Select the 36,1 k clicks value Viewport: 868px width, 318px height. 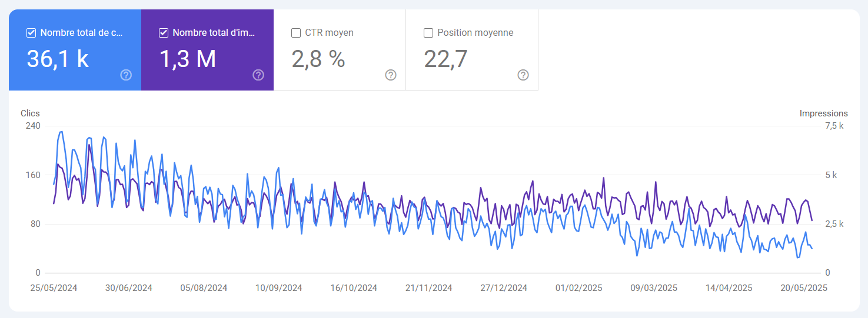(58, 59)
